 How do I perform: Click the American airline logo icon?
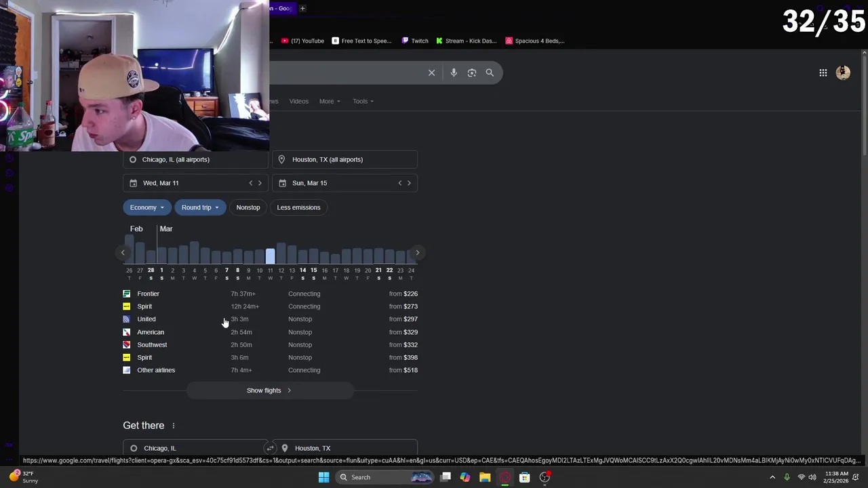click(x=127, y=332)
